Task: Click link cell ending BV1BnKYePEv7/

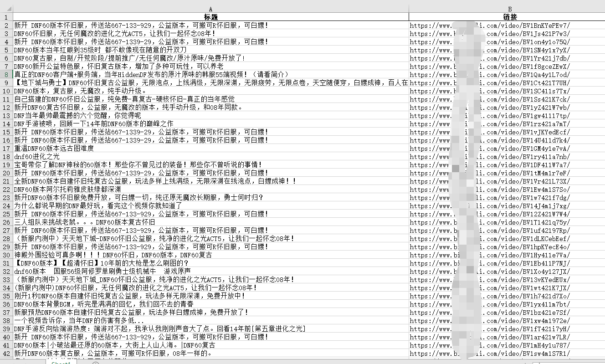Action: (x=507, y=25)
